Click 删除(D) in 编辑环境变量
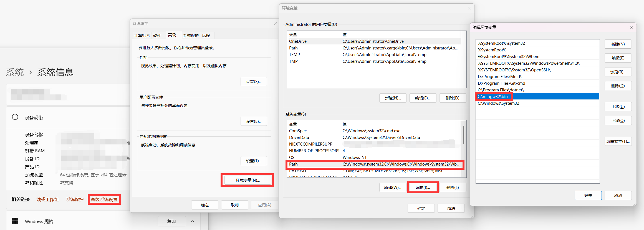The height and width of the screenshot is (230, 644). (x=618, y=86)
